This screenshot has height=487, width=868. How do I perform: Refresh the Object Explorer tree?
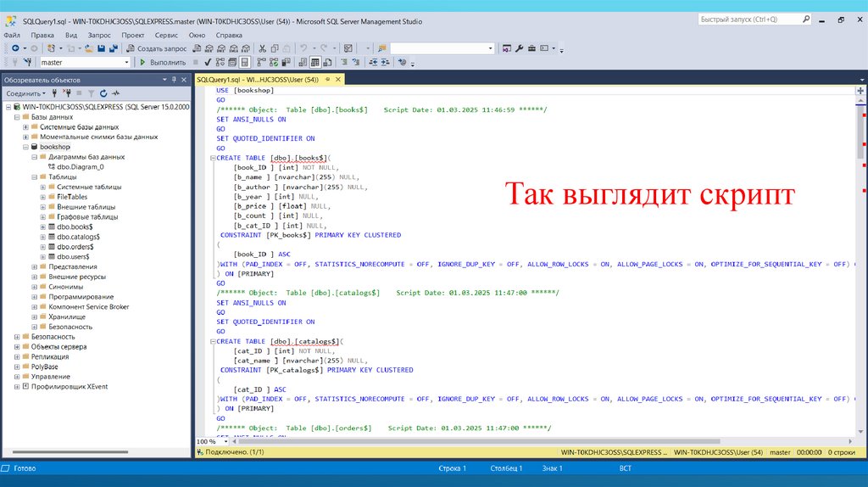[x=103, y=93]
